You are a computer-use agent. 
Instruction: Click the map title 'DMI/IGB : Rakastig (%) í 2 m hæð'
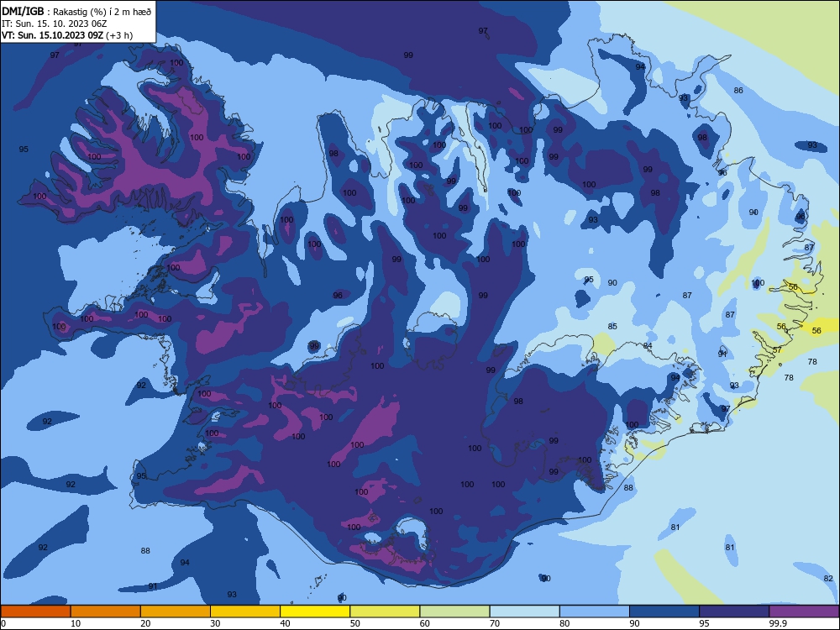click(x=76, y=11)
